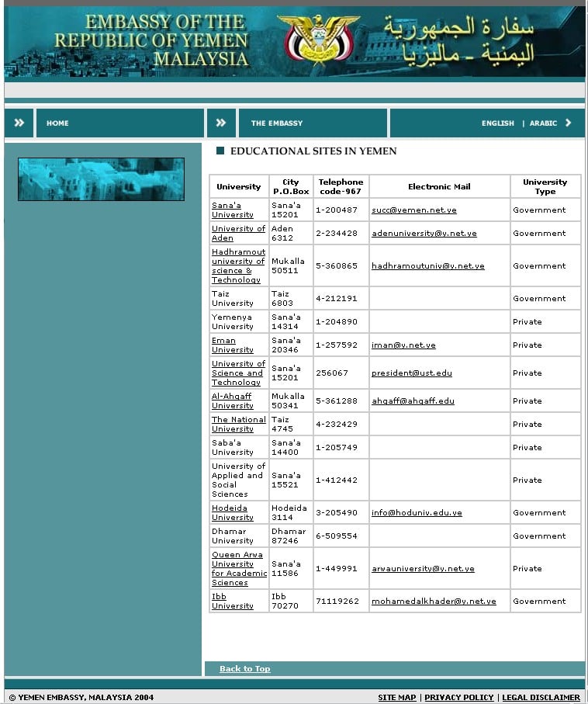This screenshot has height=704, width=588.
Task: Click the double-arrow icon beside HOME
Action: click(19, 123)
